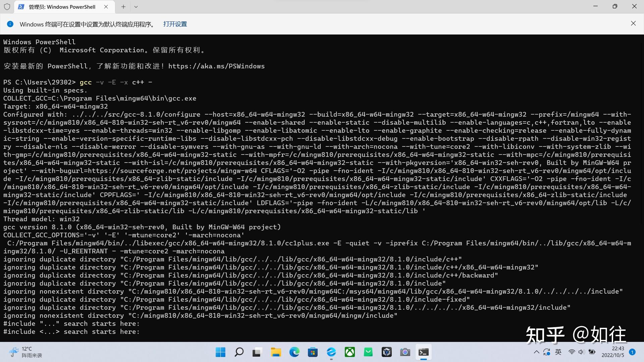Open a new terminal tab with +
This screenshot has width=644, height=362.
tap(123, 7)
